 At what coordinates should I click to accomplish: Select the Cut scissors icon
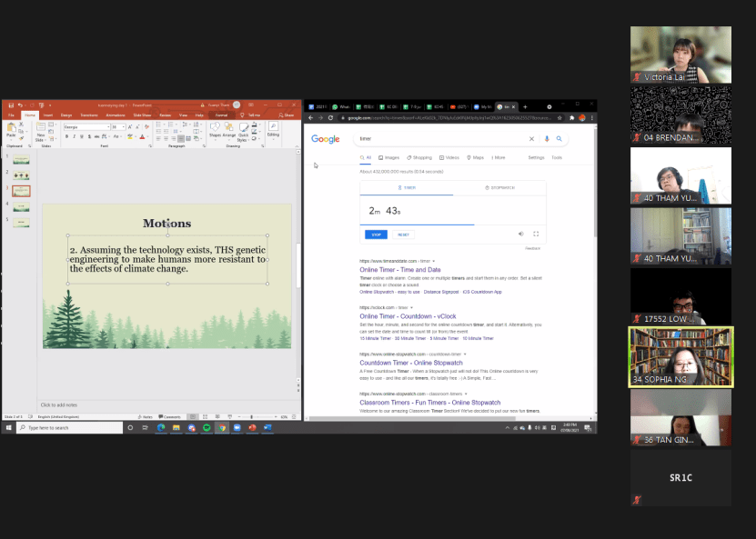click(x=21, y=125)
